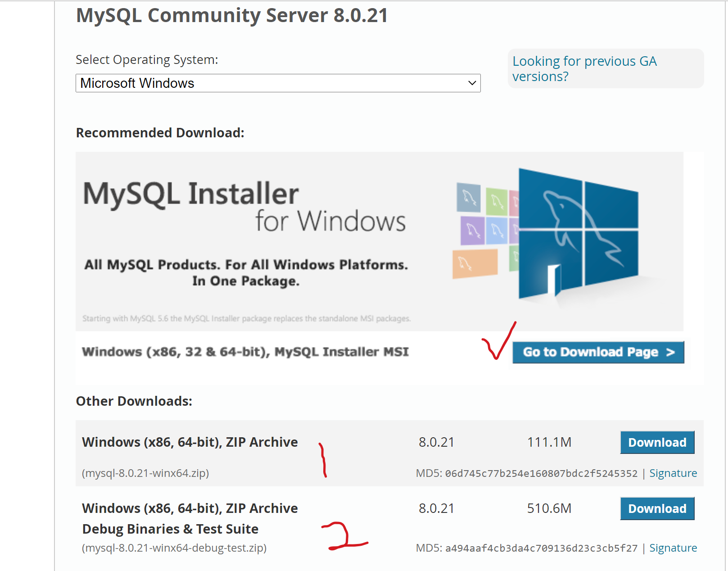The height and width of the screenshot is (571, 728).
Task: Click the MD5 hash 06d745c77b254e160807bdc2f5245352
Action: (542, 474)
